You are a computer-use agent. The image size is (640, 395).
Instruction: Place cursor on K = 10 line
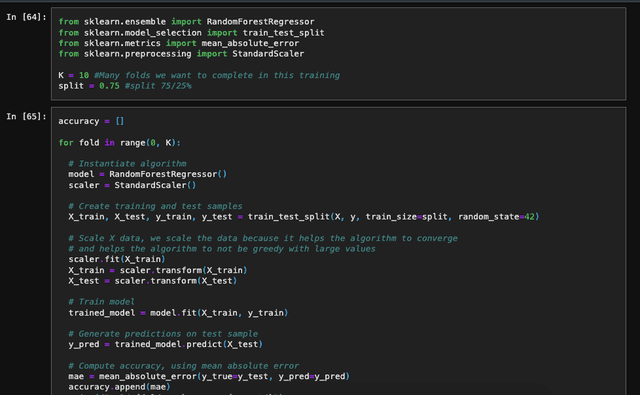[x=199, y=75]
